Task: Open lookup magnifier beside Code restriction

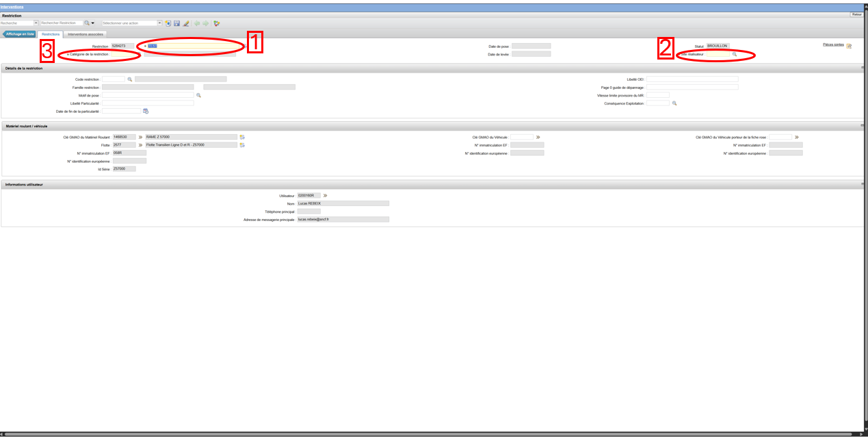Action: pyautogui.click(x=129, y=79)
